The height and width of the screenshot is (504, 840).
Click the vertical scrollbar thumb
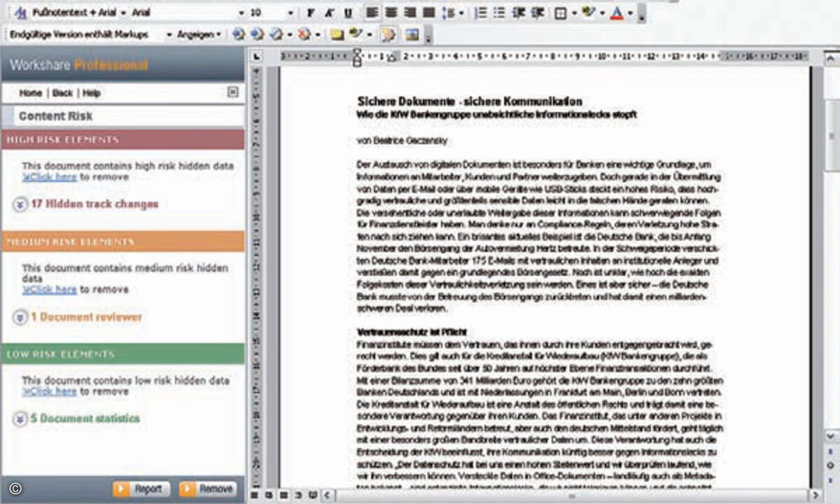pos(832,136)
